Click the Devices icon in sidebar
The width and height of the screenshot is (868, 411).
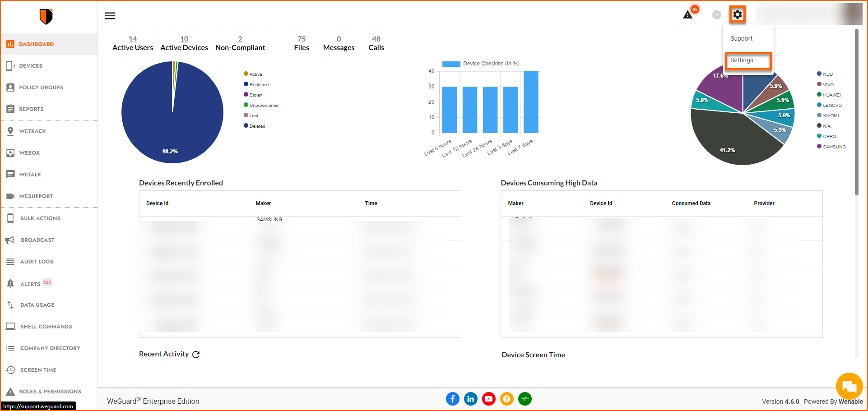coord(10,66)
